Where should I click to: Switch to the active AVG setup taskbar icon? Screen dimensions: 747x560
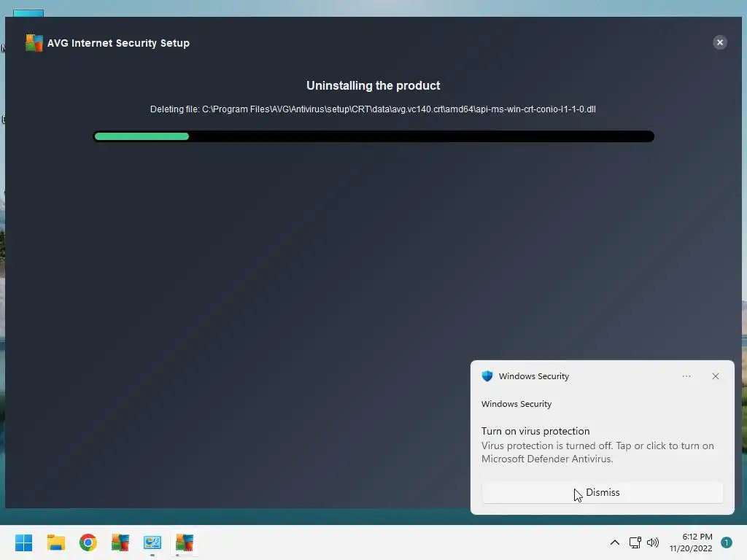[185, 542]
